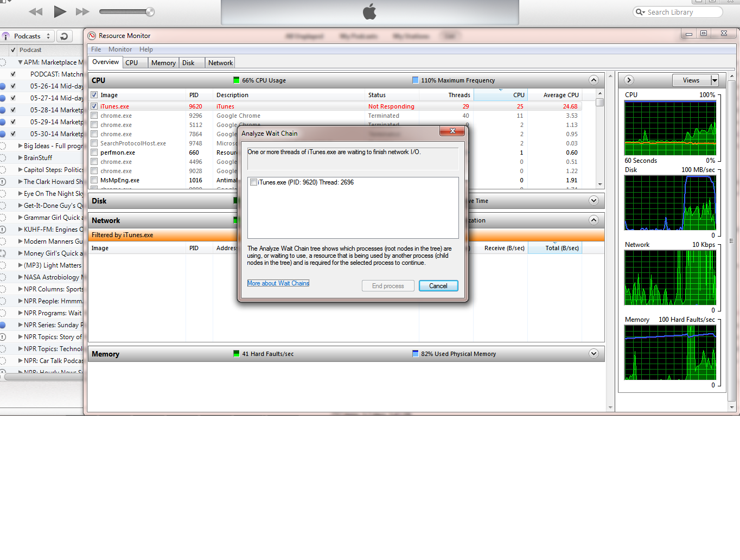The height and width of the screenshot is (560, 740).
Task: Click the iTunes podcast list horizontal scrollbar
Action: click(43, 377)
